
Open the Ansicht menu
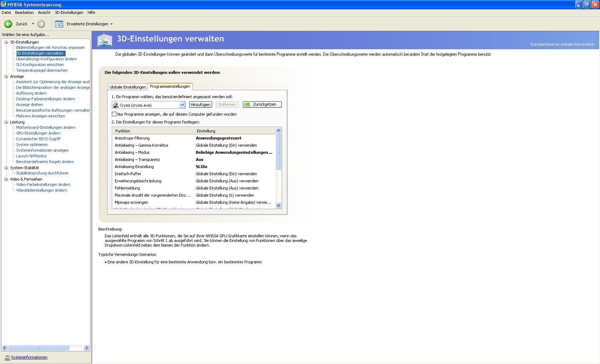(x=44, y=12)
